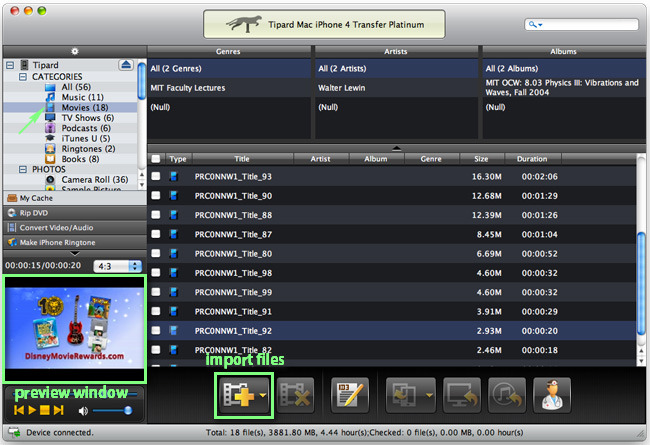650x445 pixels.
Task: Open Make iPhone Ringtone tool
Action: [75, 242]
